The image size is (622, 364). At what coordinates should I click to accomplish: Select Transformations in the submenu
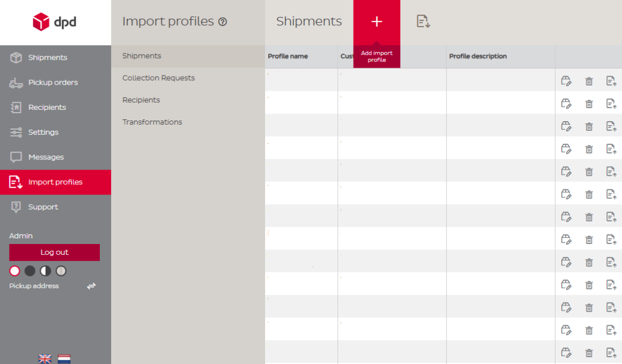coord(188,122)
